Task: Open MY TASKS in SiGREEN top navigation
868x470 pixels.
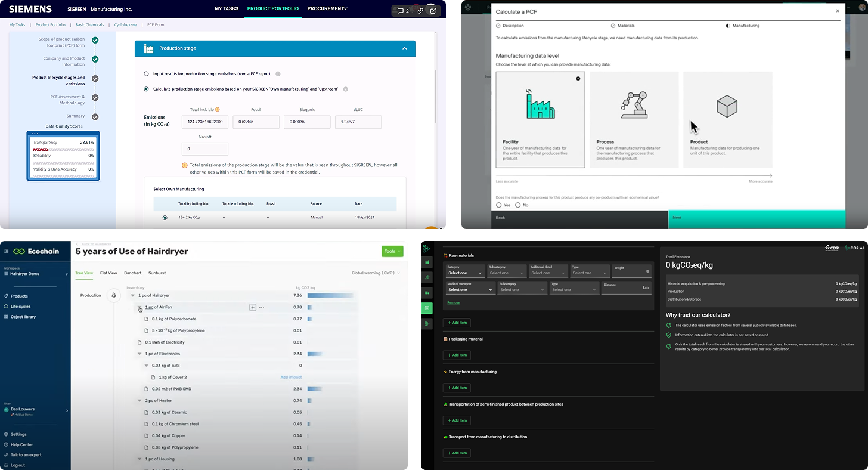Action: [x=227, y=9]
